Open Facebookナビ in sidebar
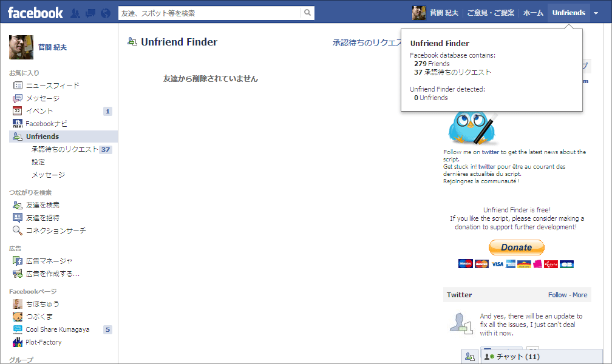 [x=46, y=124]
